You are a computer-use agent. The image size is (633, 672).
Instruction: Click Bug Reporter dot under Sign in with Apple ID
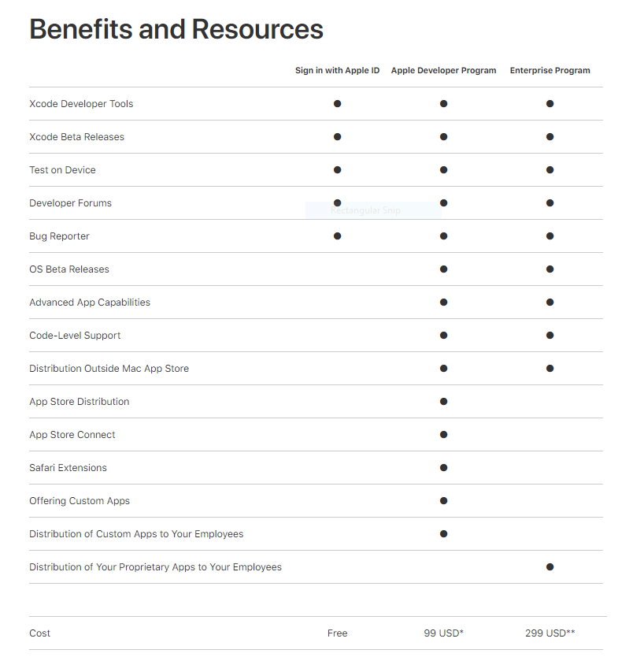point(337,236)
